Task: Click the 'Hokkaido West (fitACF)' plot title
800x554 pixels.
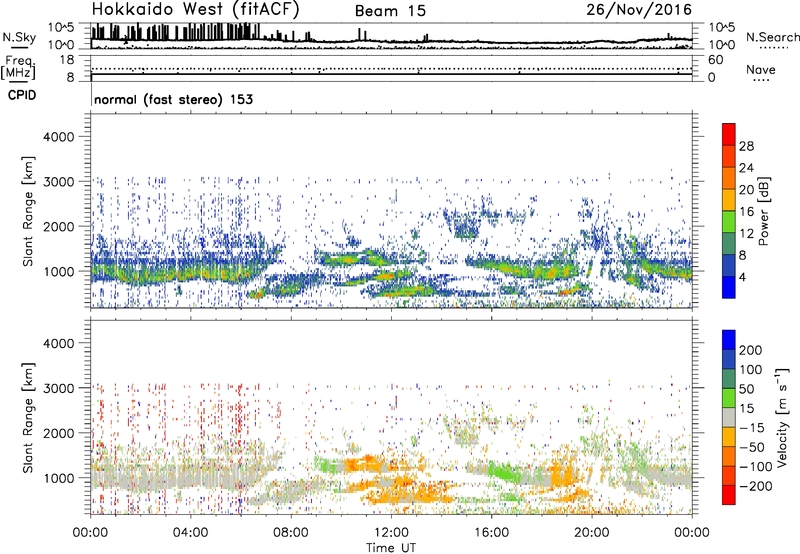Action: pyautogui.click(x=195, y=10)
